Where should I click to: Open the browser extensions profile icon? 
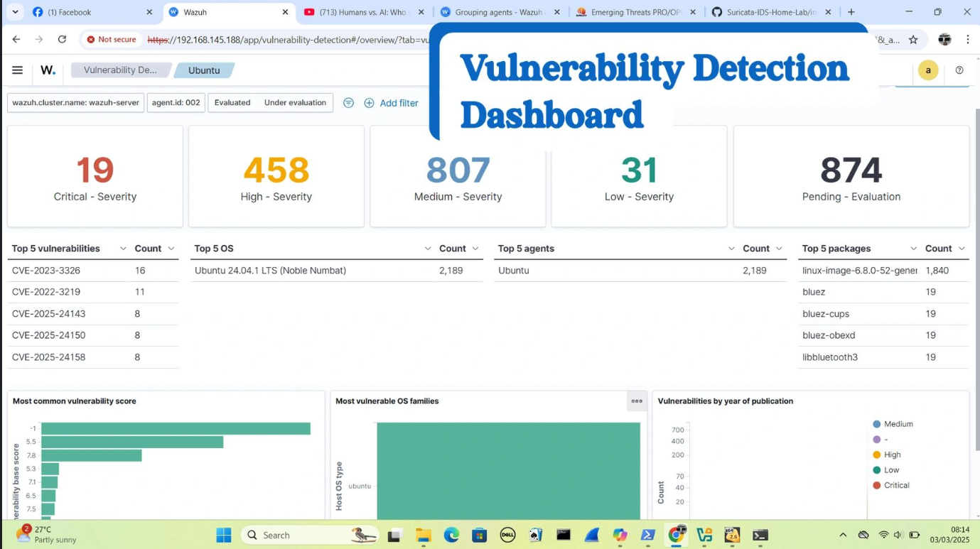[944, 40]
